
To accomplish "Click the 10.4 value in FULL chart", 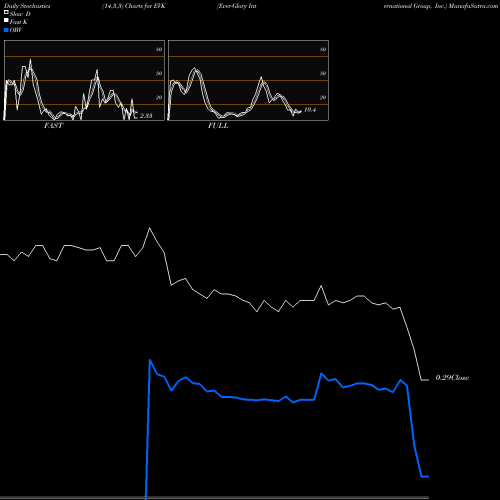I will tap(310, 110).
